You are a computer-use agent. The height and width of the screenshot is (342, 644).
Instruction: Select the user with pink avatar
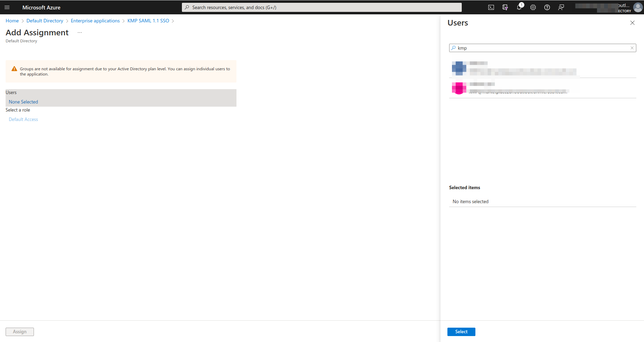click(543, 88)
